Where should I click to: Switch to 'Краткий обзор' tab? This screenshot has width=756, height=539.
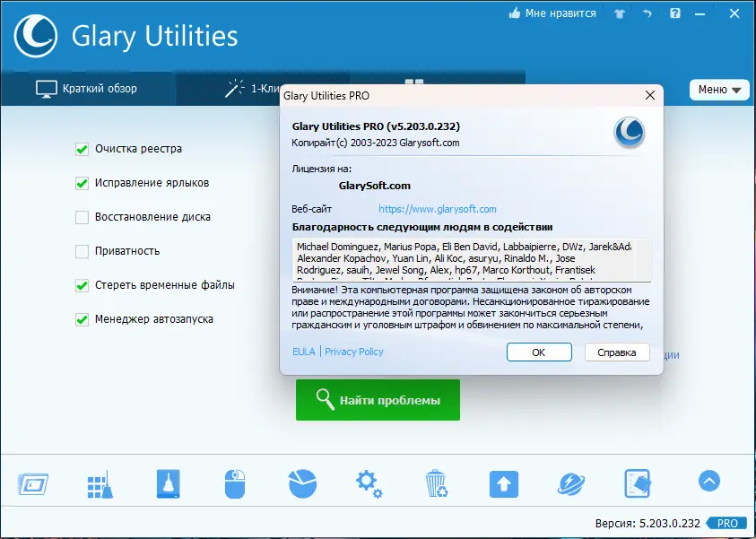(x=87, y=89)
